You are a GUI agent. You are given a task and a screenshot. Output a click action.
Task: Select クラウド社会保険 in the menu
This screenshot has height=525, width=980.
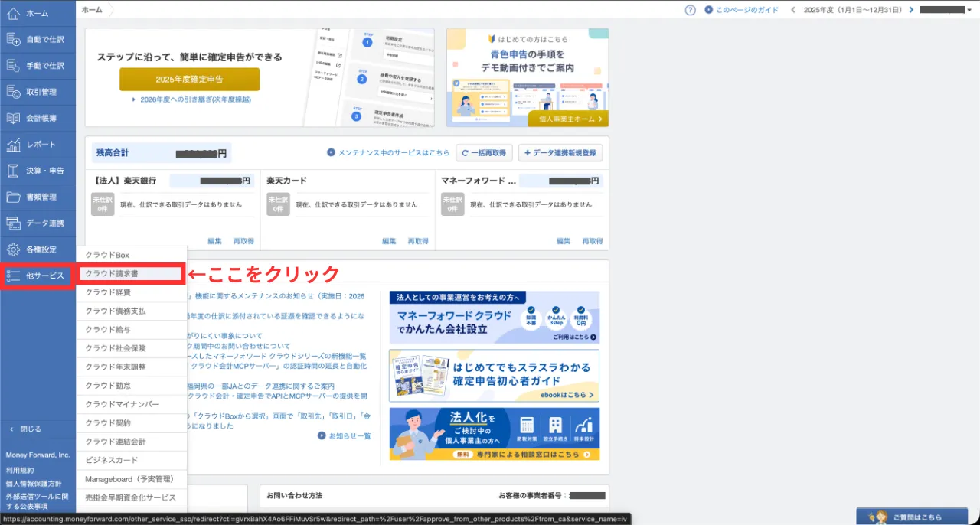click(x=132, y=348)
